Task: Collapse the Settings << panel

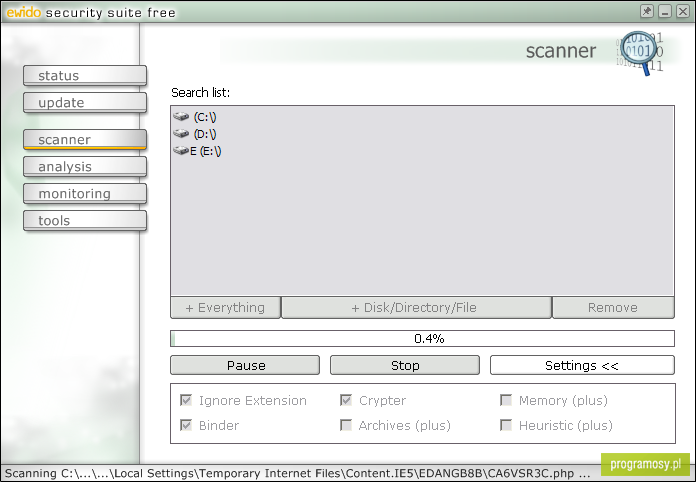Action: [582, 365]
